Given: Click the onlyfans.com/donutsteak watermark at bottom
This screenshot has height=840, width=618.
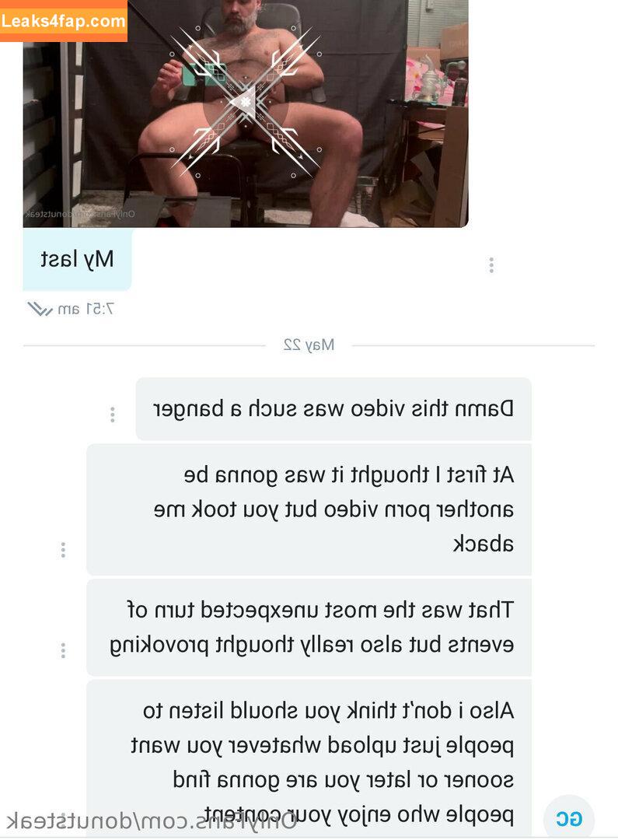Looking at the screenshot, I should tap(152, 821).
